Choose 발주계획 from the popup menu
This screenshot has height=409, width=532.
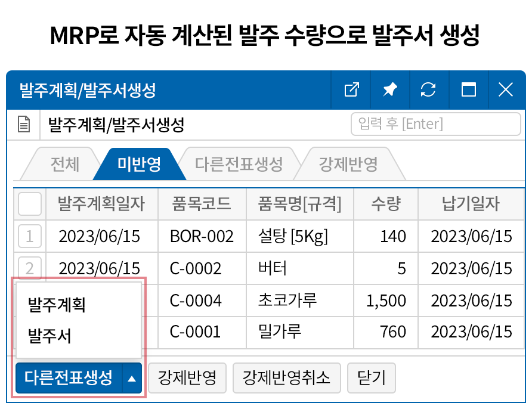[x=57, y=305]
